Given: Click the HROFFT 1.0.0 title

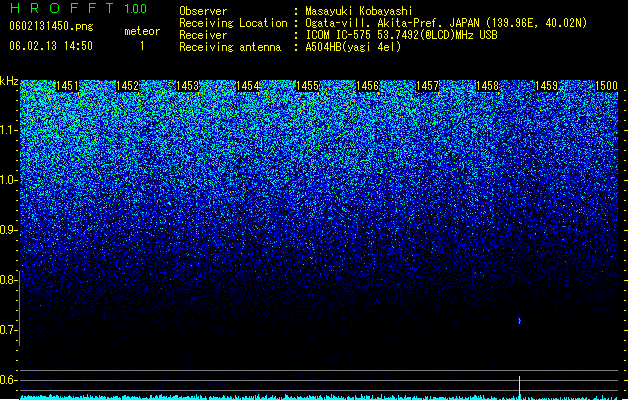Looking at the screenshot, I should (79, 8).
